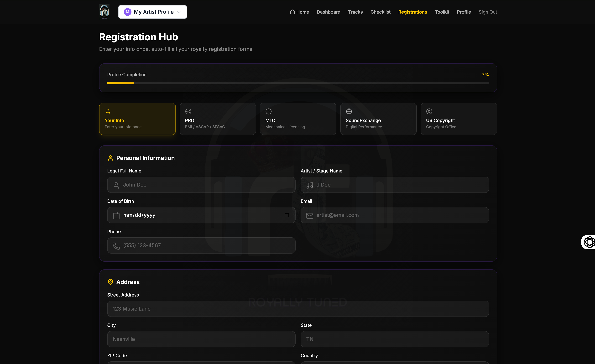The width and height of the screenshot is (595, 364).
Task: Open the Checklist link
Action: (380, 12)
